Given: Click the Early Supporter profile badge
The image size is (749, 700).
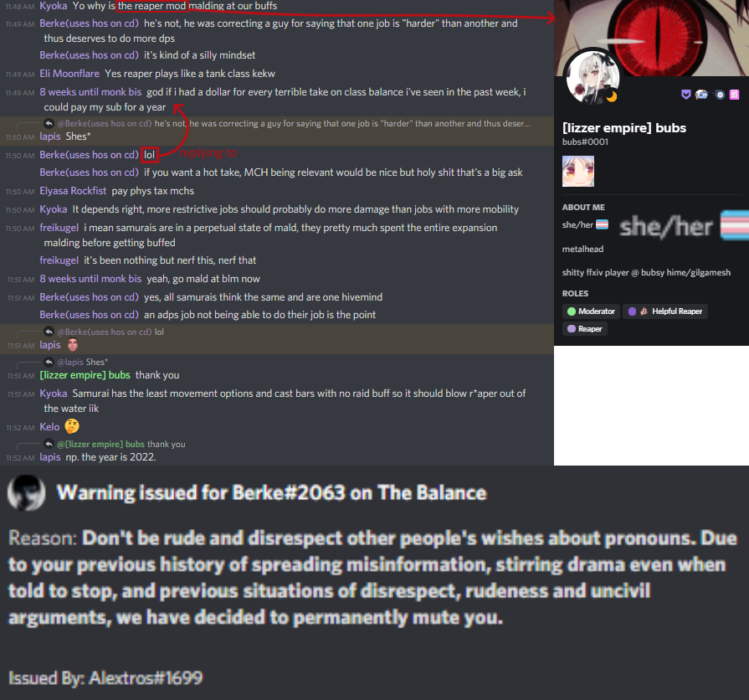Looking at the screenshot, I should [x=701, y=95].
